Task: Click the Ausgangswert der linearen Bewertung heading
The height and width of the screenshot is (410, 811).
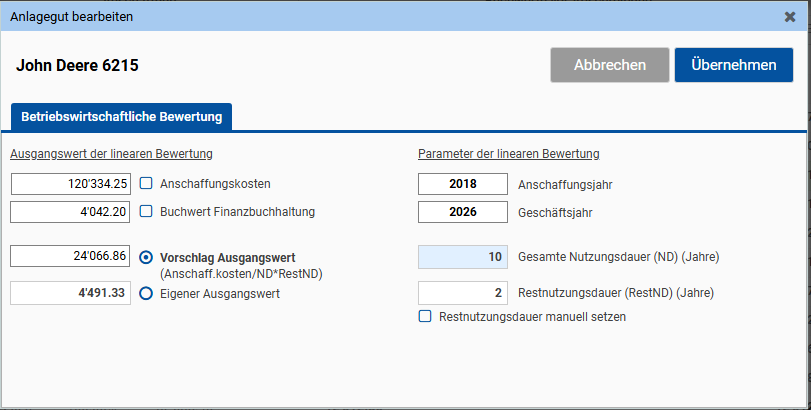Action: point(111,154)
